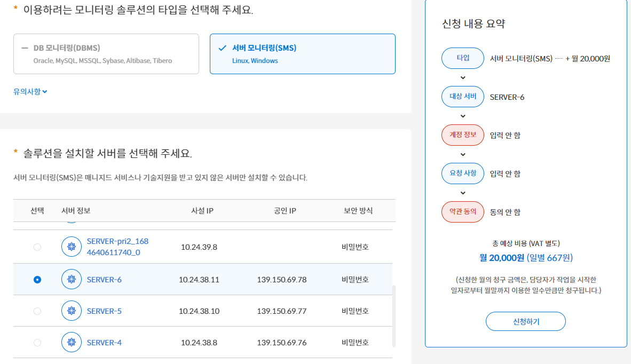Select the SERVER-4 radio button
The height and width of the screenshot is (364, 631).
(36, 342)
